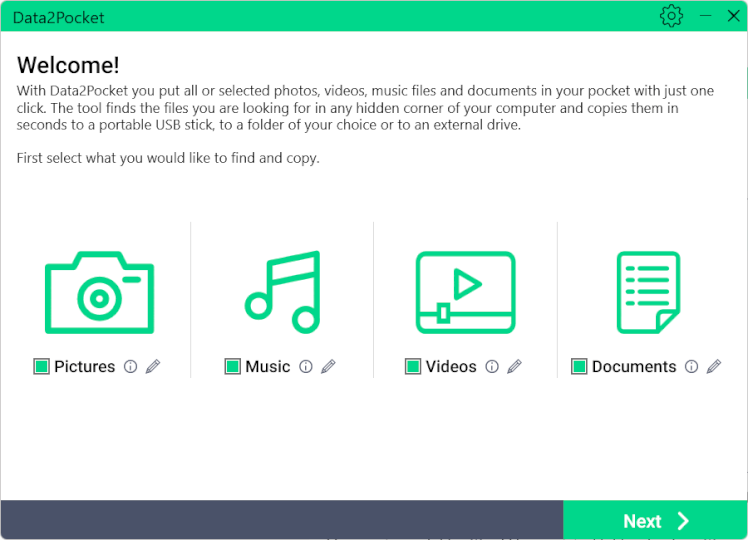
Task: Close the Data2Pocket window
Action: point(734,16)
